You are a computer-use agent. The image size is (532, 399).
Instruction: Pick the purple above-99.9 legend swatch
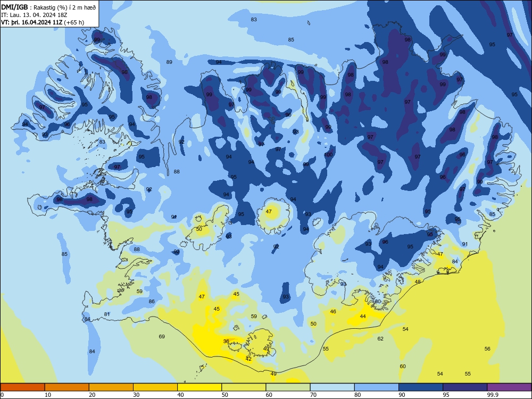pos(509,387)
